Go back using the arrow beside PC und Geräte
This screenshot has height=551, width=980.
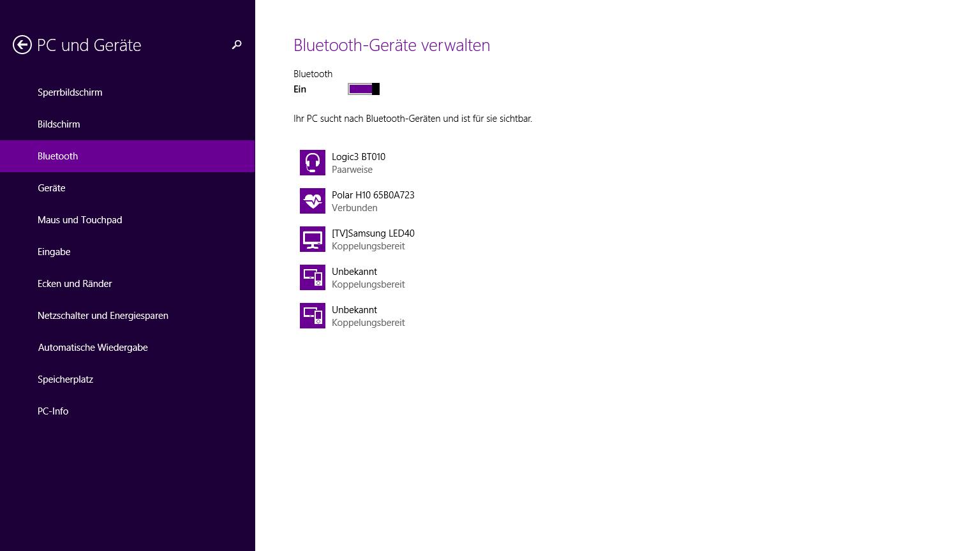pos(22,45)
